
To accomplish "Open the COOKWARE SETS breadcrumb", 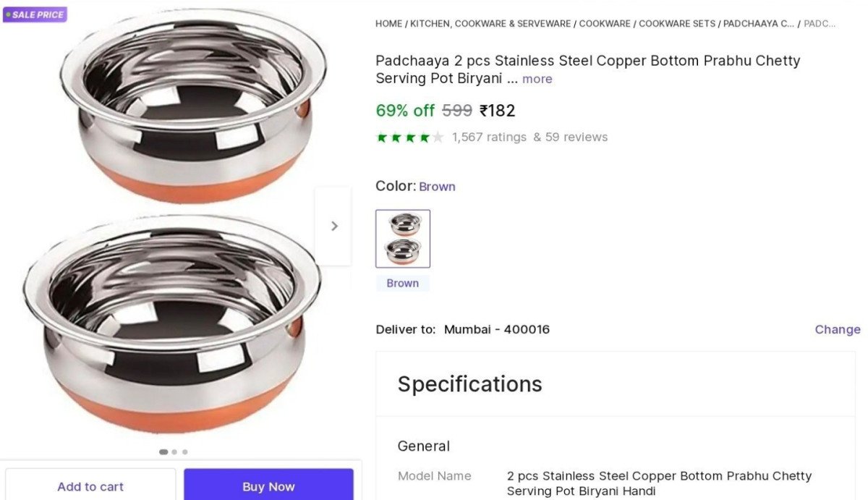I will pos(677,24).
